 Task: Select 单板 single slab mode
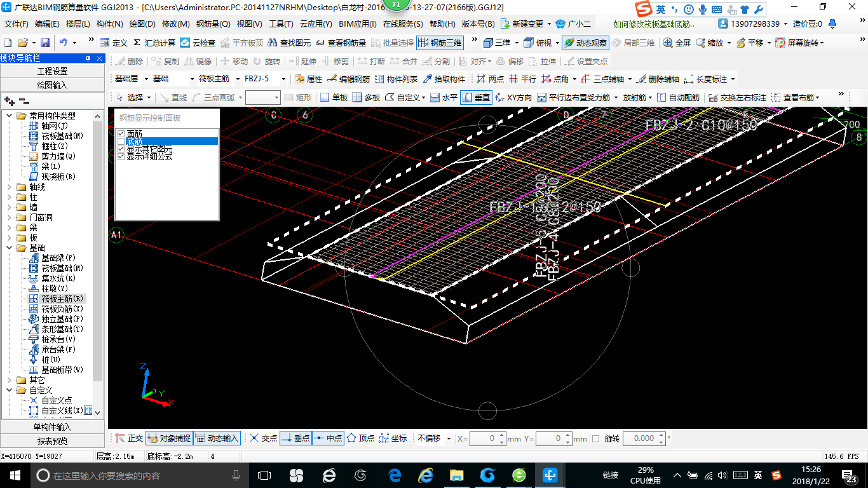(x=334, y=98)
